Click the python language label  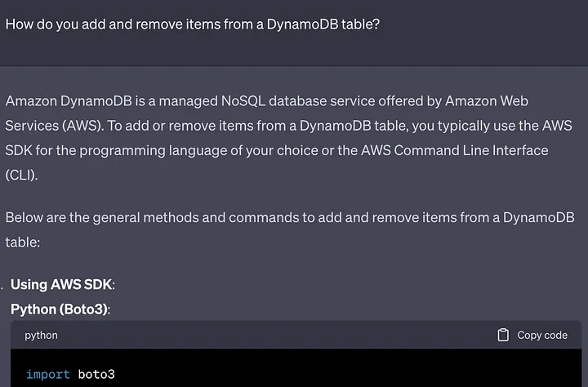42,335
